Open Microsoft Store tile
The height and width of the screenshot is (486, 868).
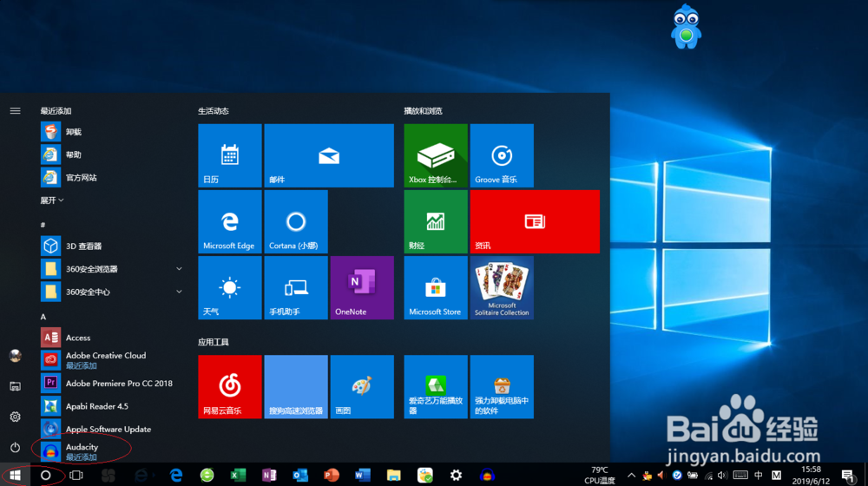[436, 287]
